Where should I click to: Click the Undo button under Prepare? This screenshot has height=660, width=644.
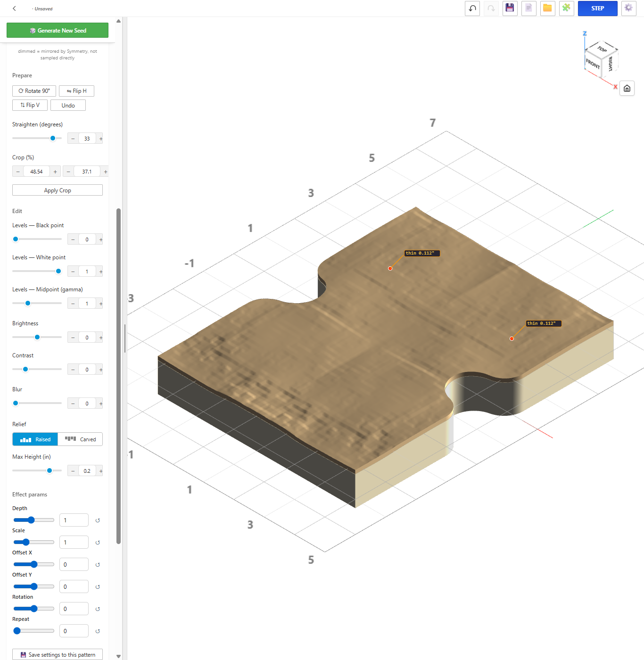(x=68, y=105)
